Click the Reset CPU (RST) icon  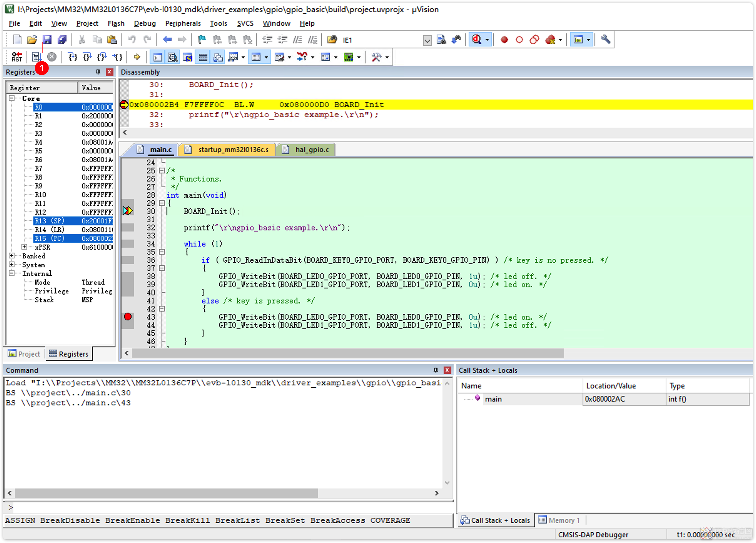point(17,57)
